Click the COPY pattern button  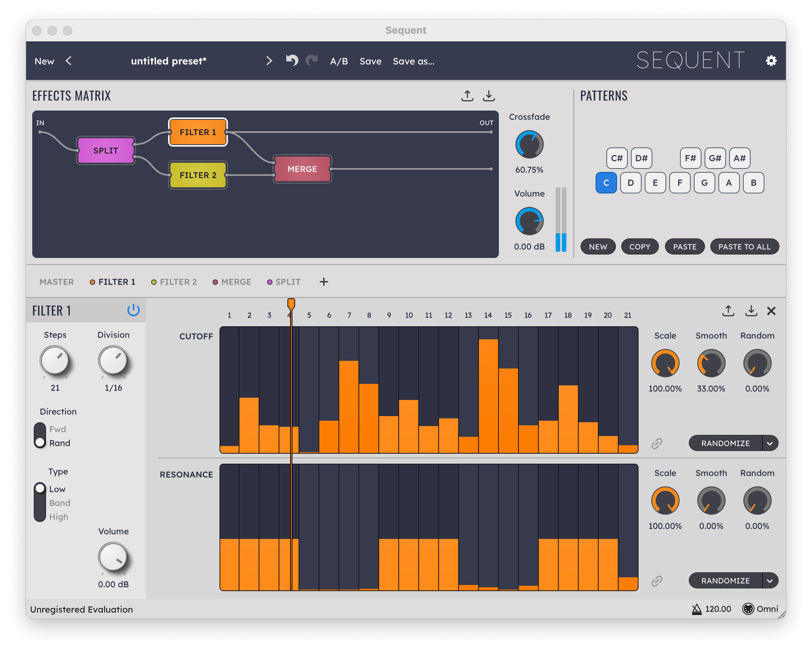[640, 246]
